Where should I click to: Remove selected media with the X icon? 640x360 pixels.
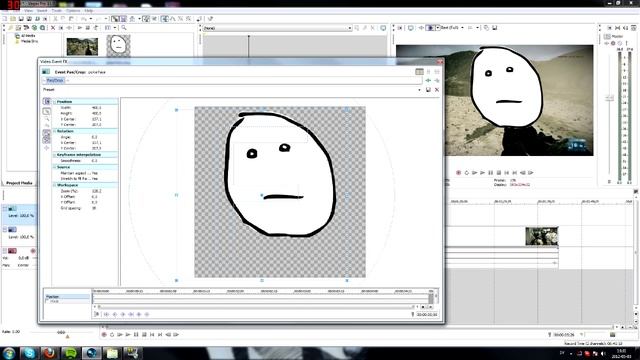pos(53,28)
